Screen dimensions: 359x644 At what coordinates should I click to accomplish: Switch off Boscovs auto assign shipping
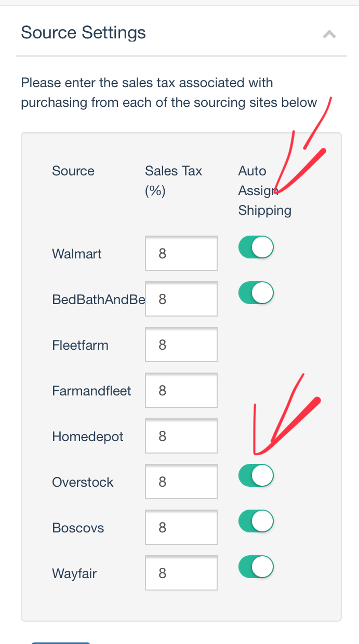[x=256, y=522]
